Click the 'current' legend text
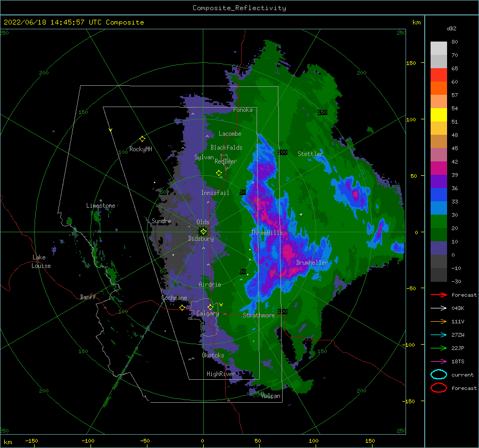 [x=463, y=374]
